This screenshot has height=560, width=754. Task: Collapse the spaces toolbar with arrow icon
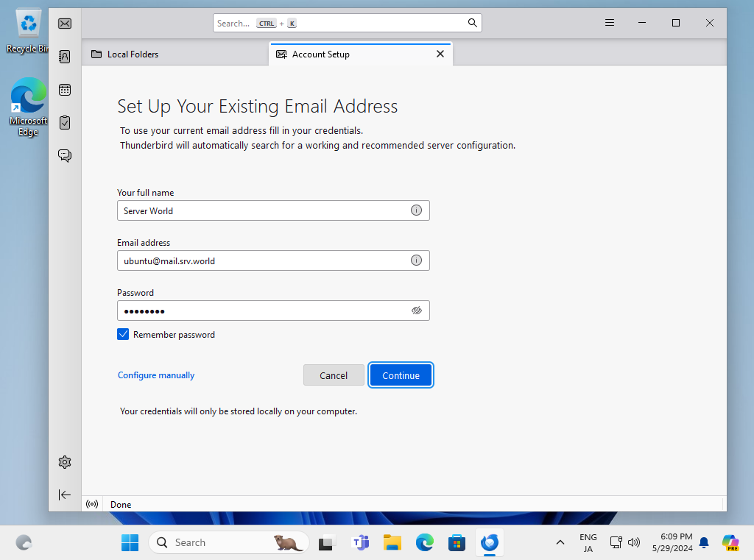65,495
